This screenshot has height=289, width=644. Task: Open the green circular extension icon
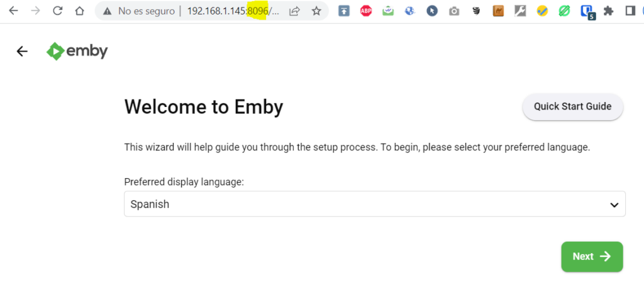coord(564,11)
